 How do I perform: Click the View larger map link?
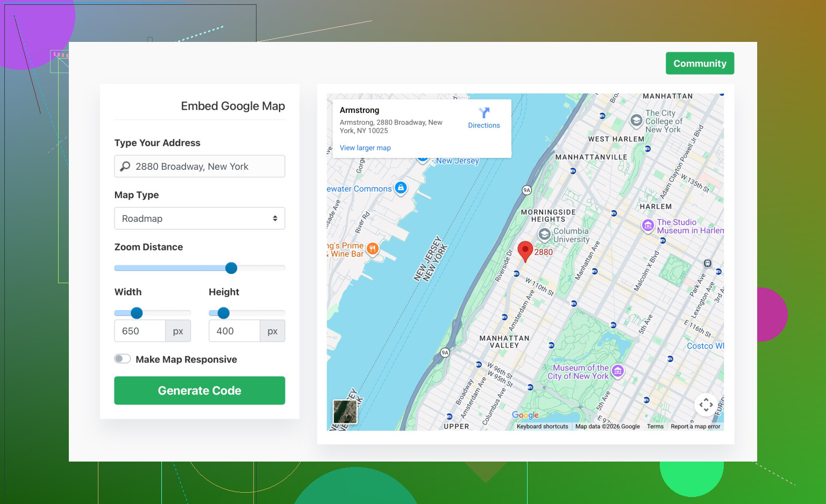point(365,148)
